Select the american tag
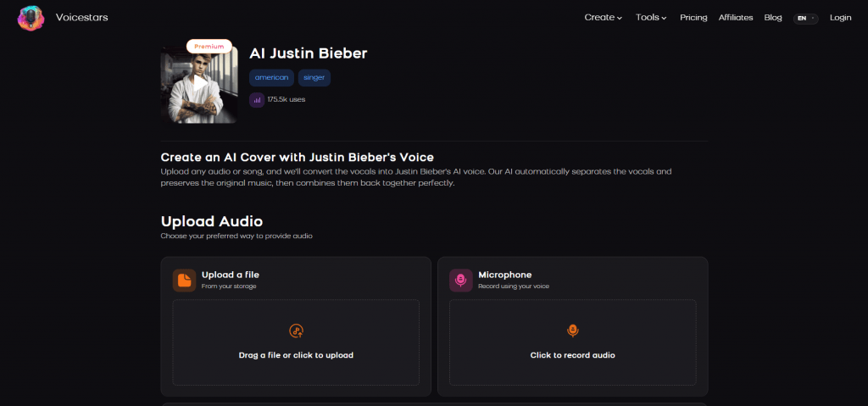Viewport: 868px width, 406px height. 271,77
